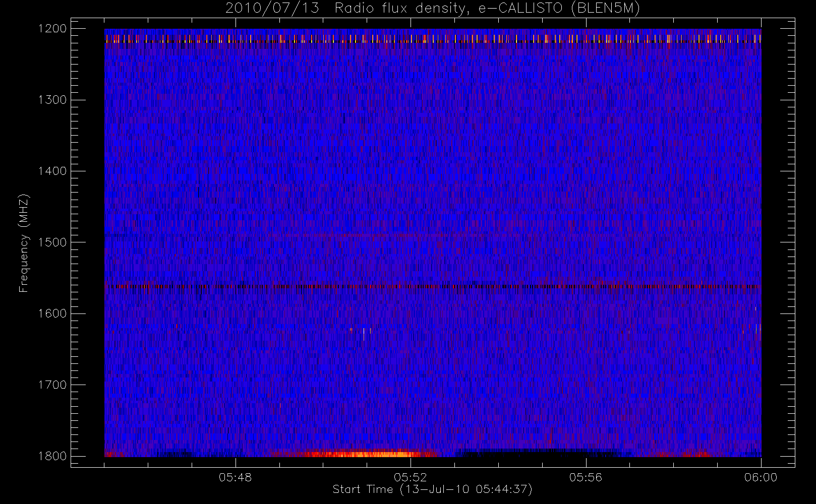Select the 'Frequency (MHZ)' axis label
816x504 pixels.
coord(23,243)
